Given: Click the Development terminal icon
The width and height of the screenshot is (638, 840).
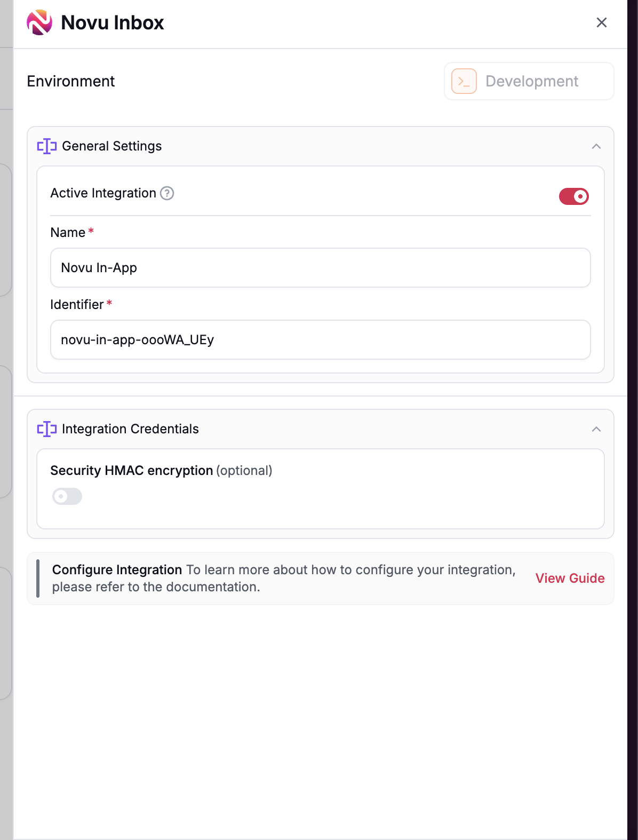Looking at the screenshot, I should pyautogui.click(x=464, y=81).
